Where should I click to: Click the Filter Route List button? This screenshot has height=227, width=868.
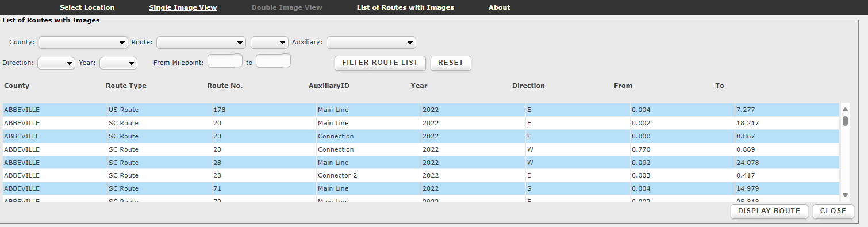381,63
